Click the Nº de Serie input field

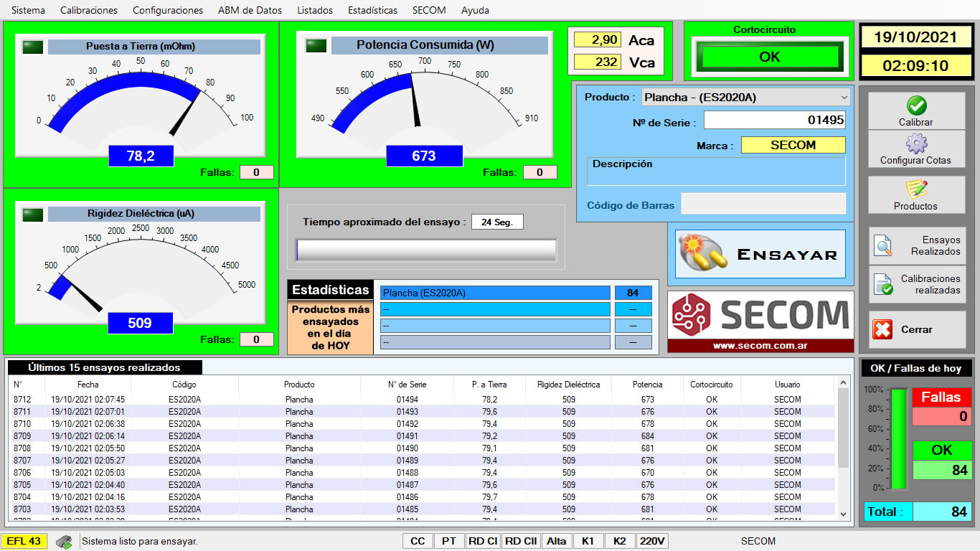[x=774, y=120]
